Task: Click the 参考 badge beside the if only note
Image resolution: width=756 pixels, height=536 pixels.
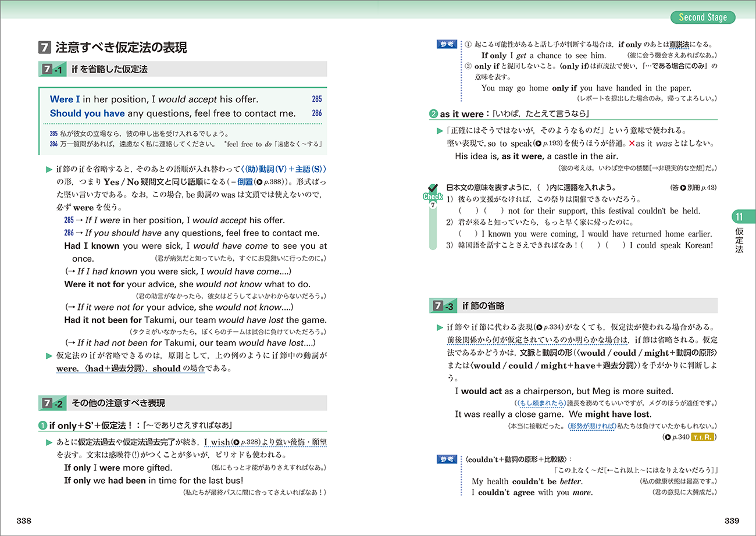Action: click(x=446, y=44)
